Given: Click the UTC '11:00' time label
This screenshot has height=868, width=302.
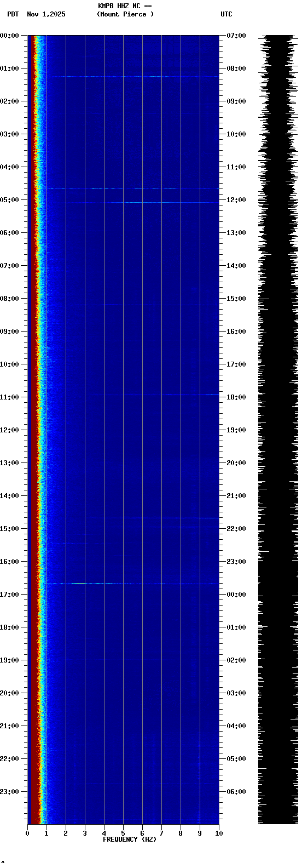Looking at the screenshot, I should (x=236, y=167).
